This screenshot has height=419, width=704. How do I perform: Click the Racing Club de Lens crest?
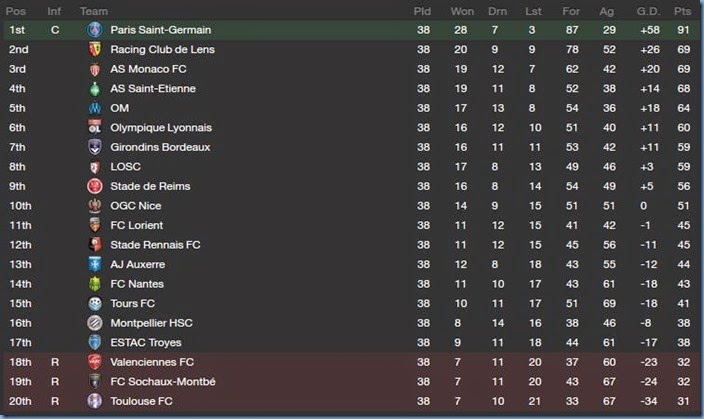tap(95, 50)
